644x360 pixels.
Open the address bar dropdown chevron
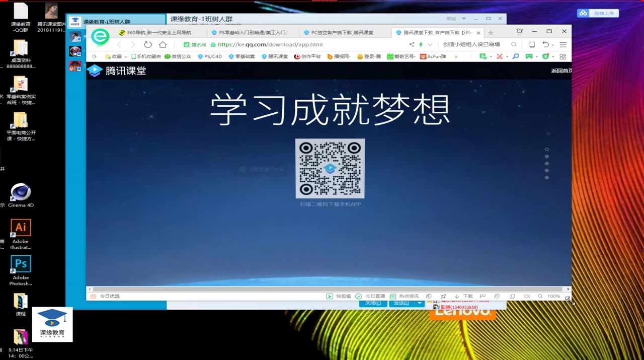tap(430, 44)
